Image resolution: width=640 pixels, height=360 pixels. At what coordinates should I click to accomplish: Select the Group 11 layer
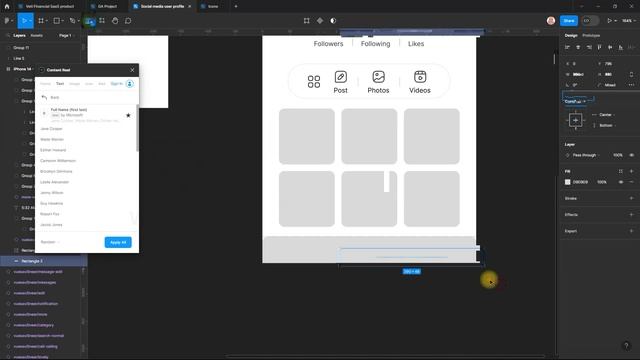click(21, 48)
